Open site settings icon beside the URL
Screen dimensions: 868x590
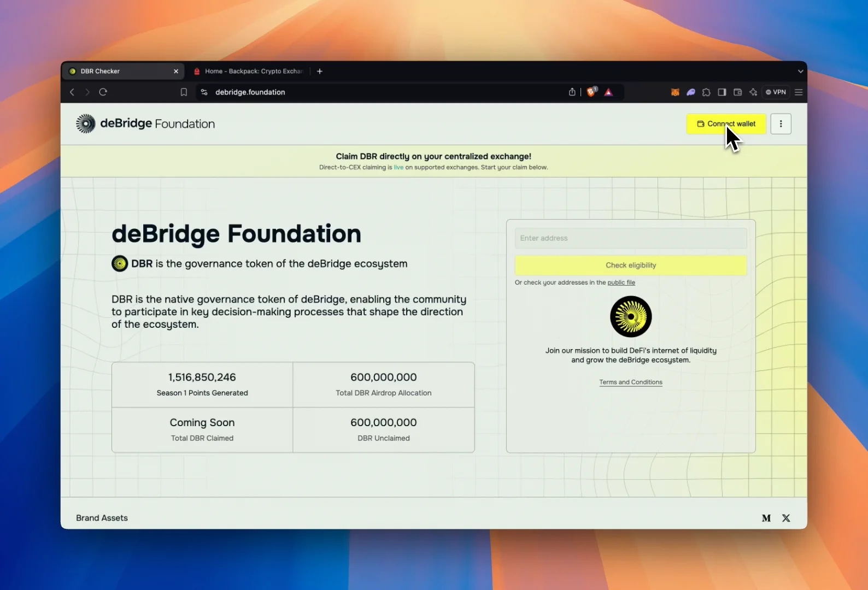coord(204,92)
